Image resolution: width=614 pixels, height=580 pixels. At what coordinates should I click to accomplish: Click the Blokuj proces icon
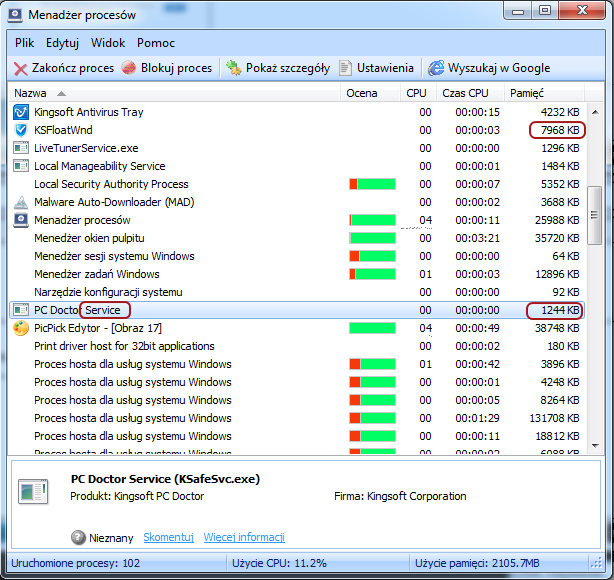tap(129, 68)
